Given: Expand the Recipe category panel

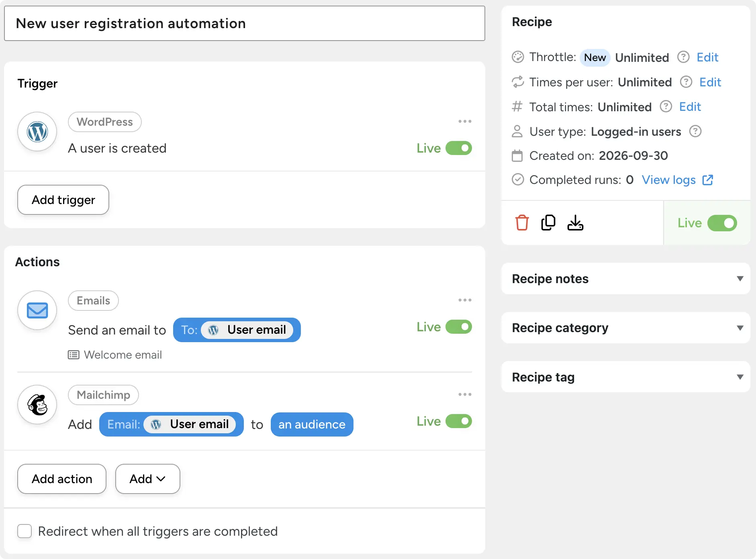Looking at the screenshot, I should (626, 328).
